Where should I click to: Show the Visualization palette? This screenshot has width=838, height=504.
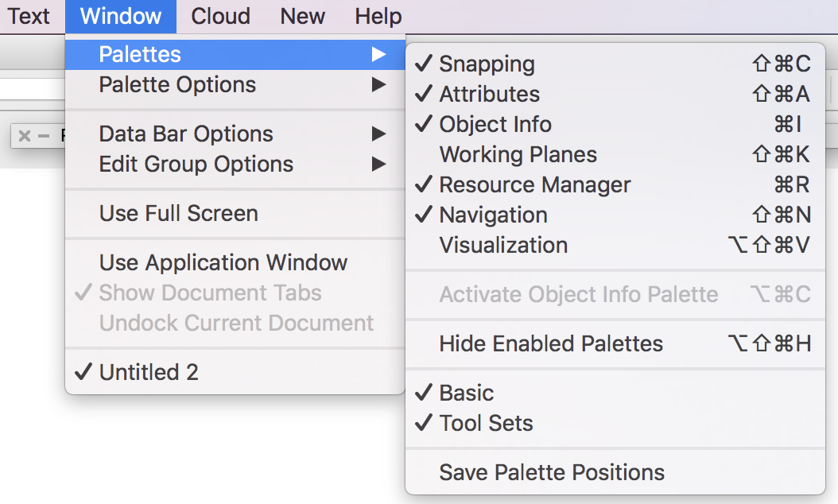[x=503, y=246]
